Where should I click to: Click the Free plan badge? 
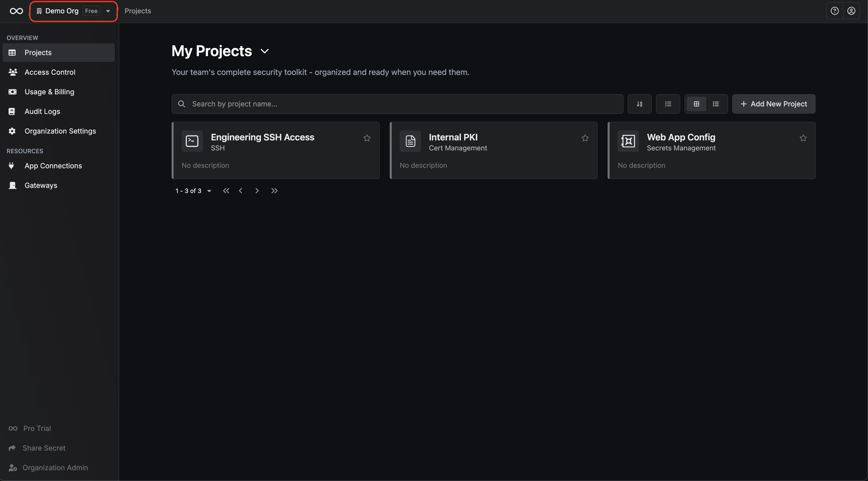click(x=91, y=11)
